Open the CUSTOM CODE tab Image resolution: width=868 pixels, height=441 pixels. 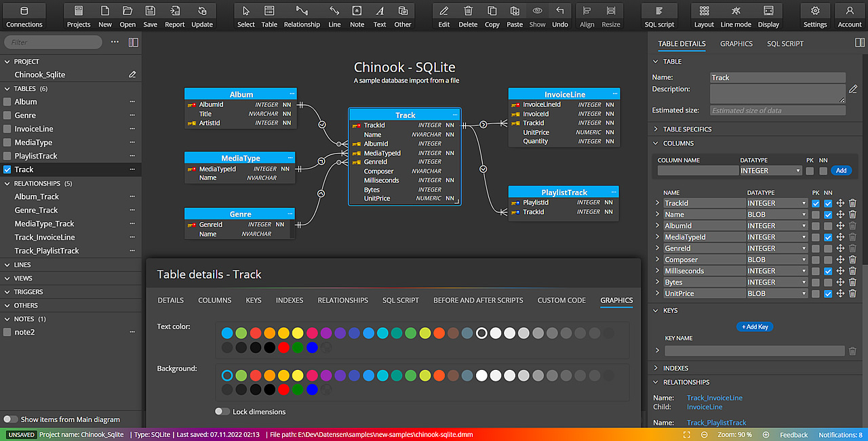[561, 300]
